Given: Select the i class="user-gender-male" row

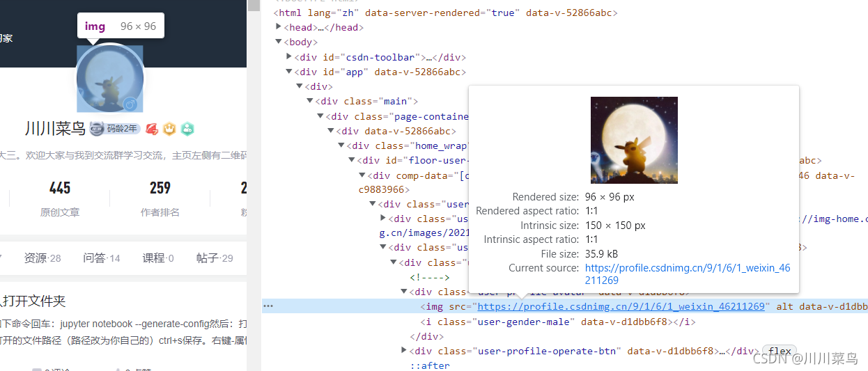Looking at the screenshot, I should tap(558, 322).
